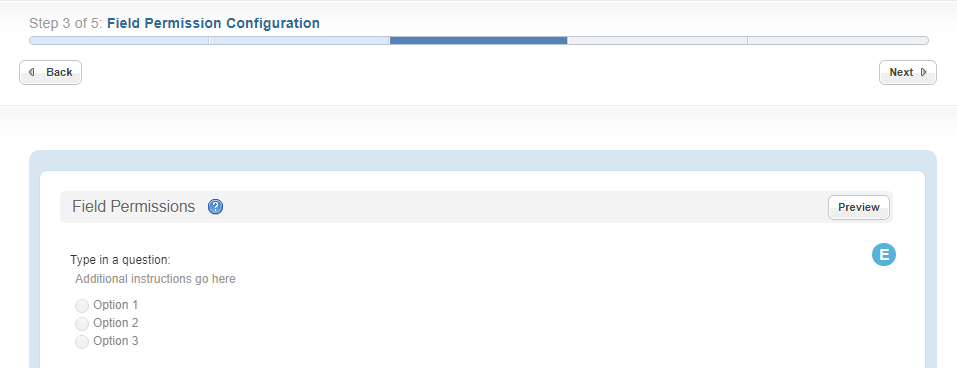Click the right arrow icon on Next
Viewport: 957px width, 368px height.
923,72
